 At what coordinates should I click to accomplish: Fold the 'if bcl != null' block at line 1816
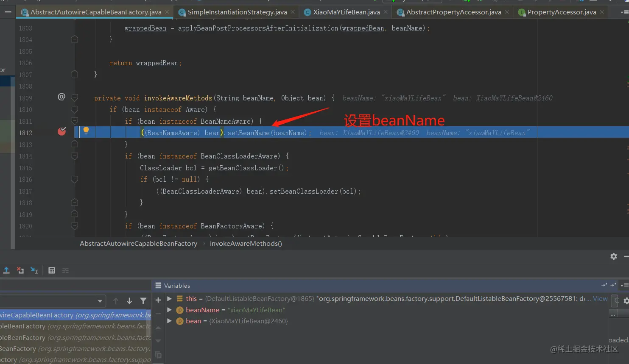[75, 179]
